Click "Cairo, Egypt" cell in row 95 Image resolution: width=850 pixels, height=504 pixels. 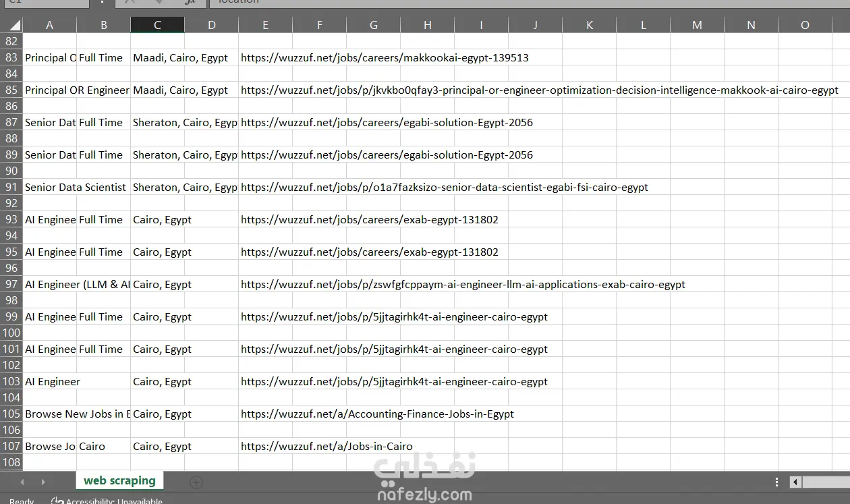pyautogui.click(x=162, y=252)
